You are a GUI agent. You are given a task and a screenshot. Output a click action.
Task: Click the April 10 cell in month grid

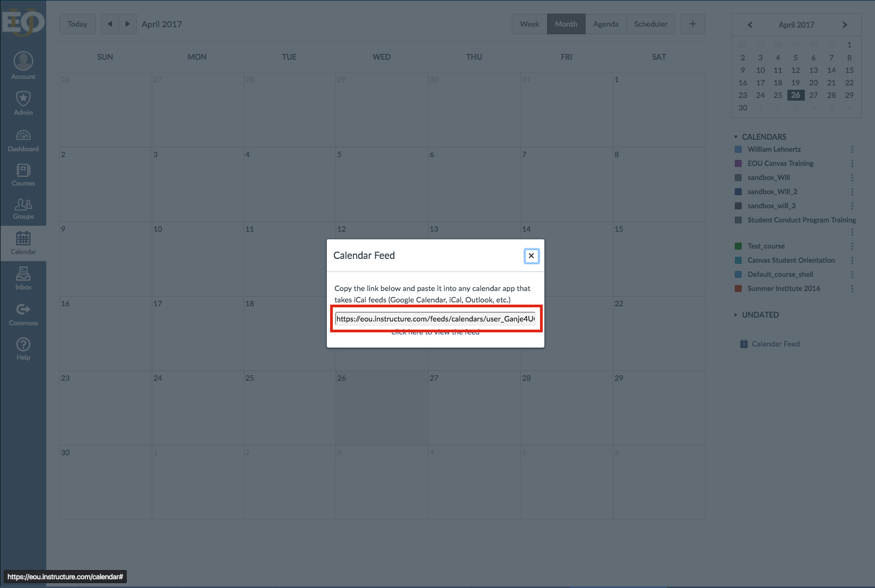pos(198,259)
